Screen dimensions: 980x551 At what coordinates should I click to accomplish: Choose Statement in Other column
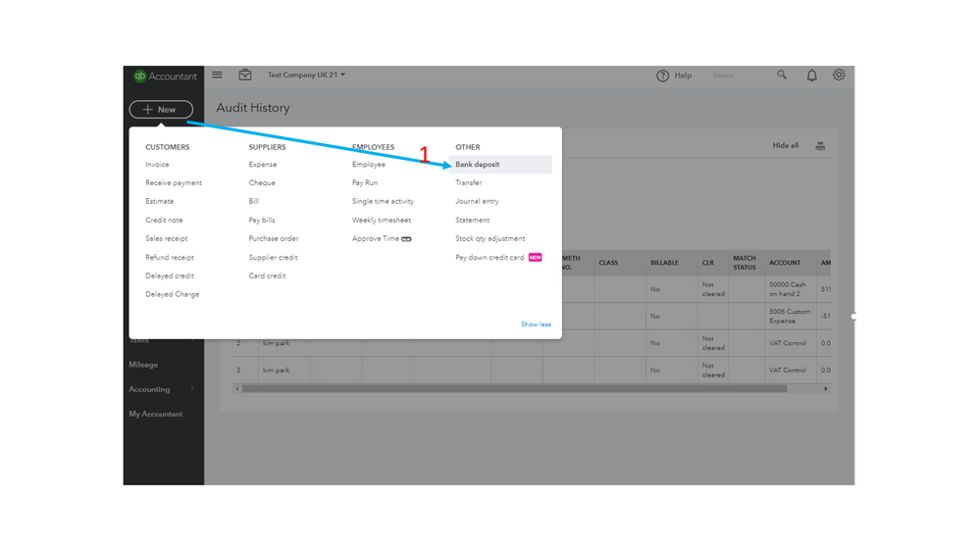click(x=472, y=220)
